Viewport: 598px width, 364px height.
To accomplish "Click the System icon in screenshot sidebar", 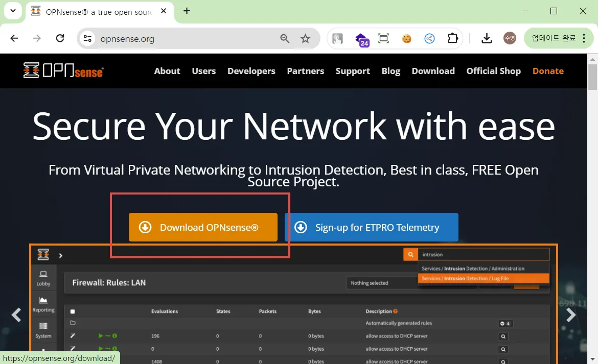I will click(x=43, y=330).
